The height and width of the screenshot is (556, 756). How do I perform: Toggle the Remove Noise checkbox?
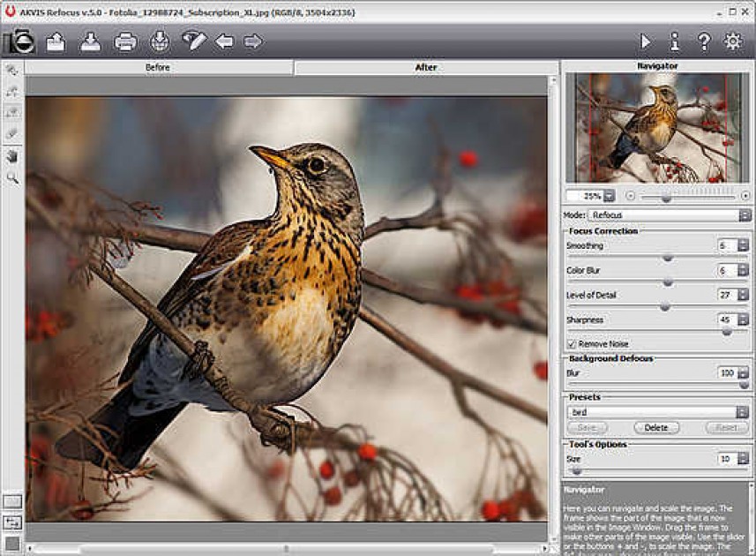coord(572,343)
